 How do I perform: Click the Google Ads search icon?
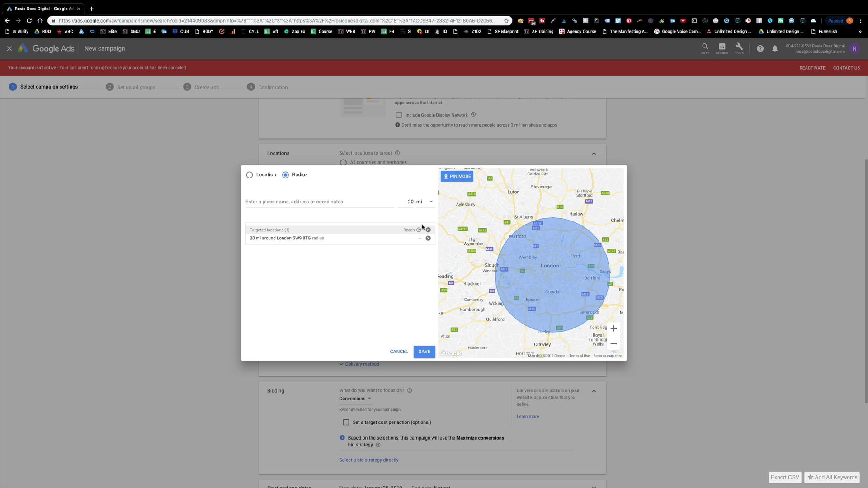tap(705, 48)
